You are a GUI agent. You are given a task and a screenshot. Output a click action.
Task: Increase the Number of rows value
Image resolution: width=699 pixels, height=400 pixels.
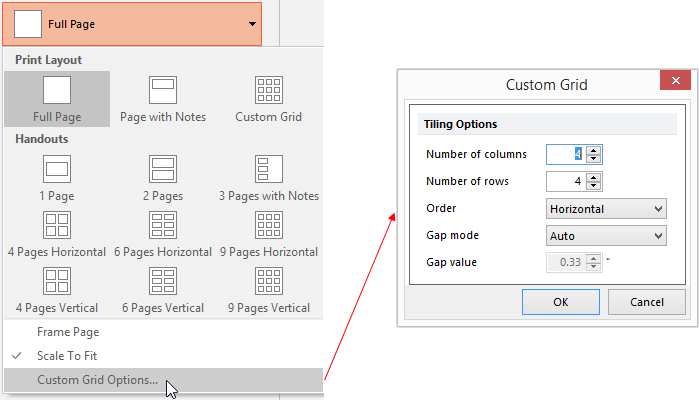594,177
